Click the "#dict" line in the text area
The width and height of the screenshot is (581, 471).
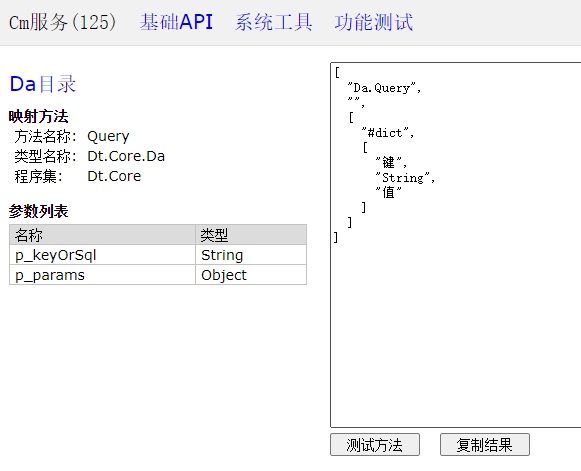coord(388,133)
